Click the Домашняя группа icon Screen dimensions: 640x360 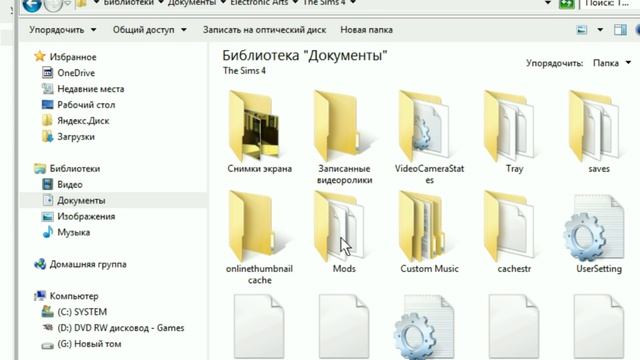click(40, 264)
